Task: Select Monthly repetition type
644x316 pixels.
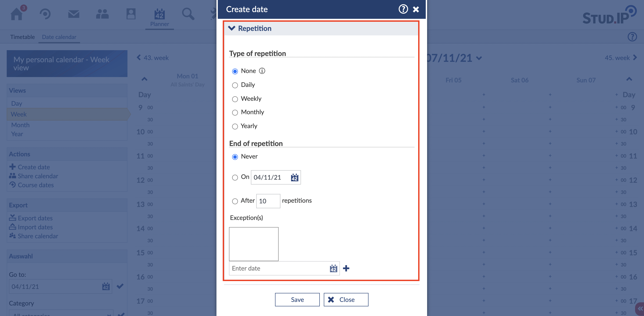Action: [x=235, y=113]
